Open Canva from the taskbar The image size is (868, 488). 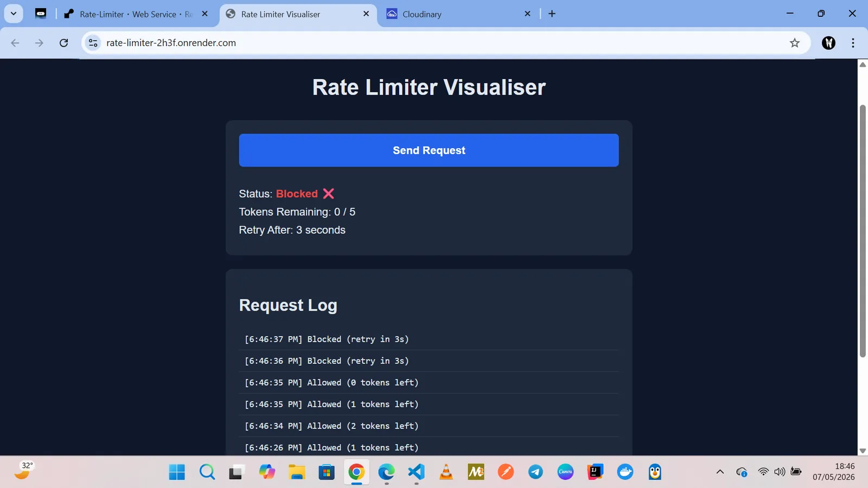[x=565, y=472]
